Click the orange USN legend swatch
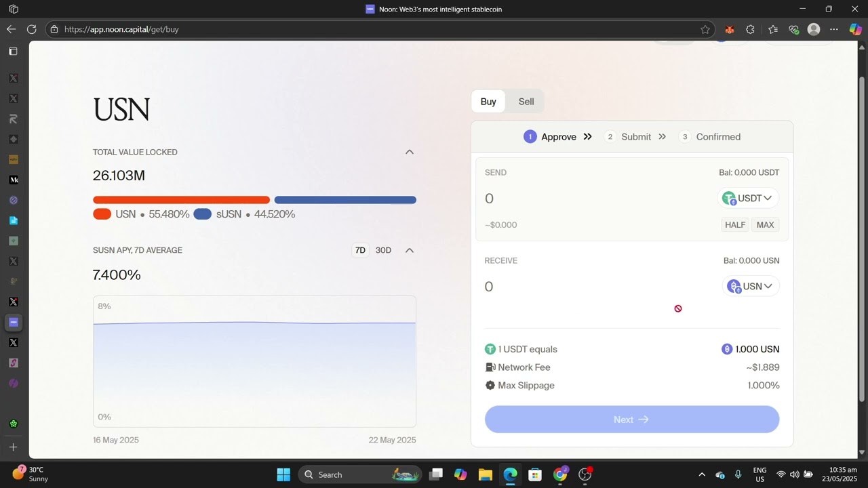 tap(102, 214)
